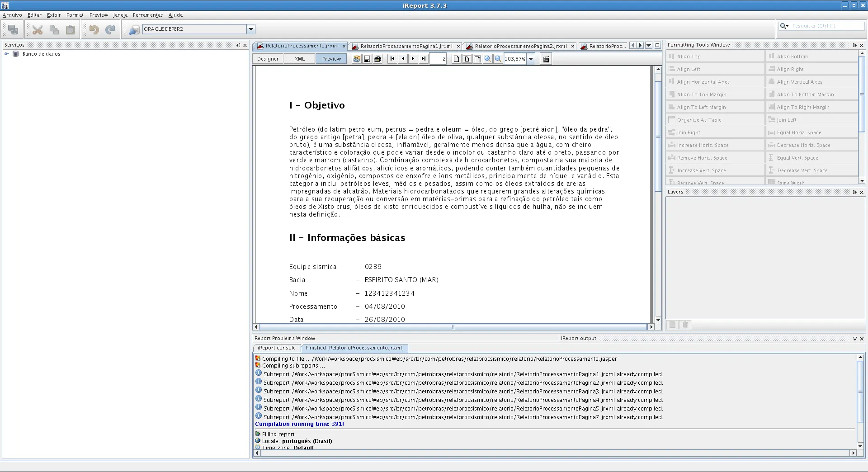
Task: Click the Save All toolbar icon
Action: point(13,29)
